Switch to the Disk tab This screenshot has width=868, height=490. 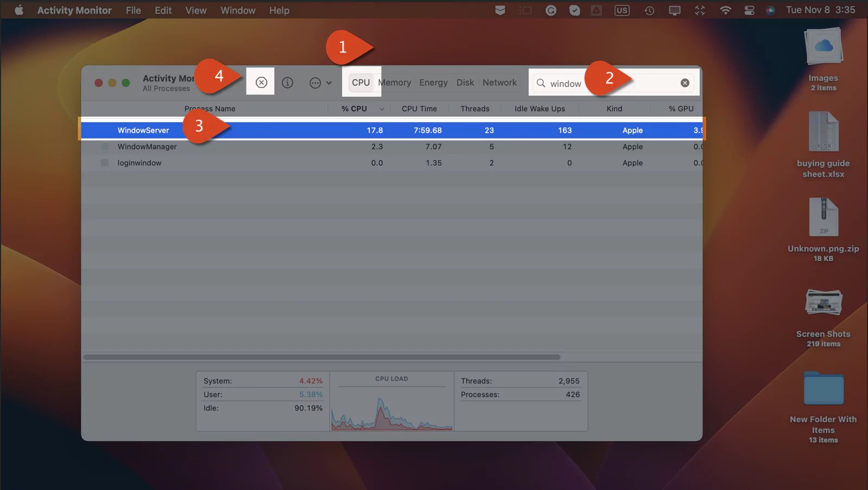click(465, 83)
